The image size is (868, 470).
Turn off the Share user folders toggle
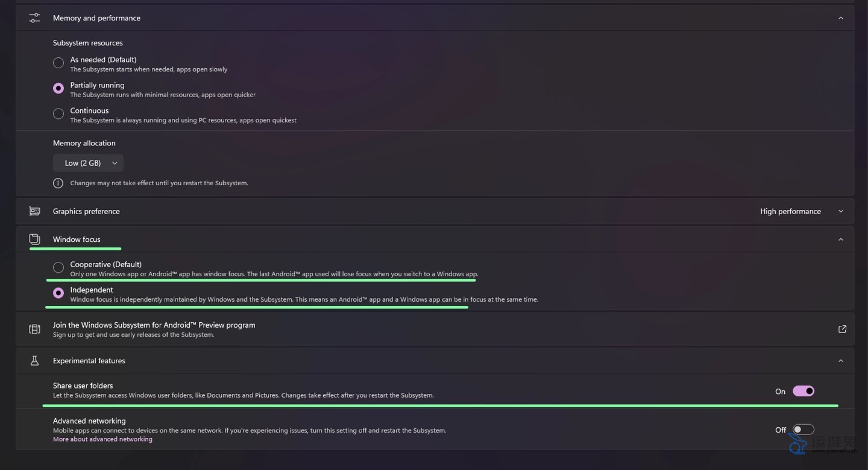click(x=803, y=392)
